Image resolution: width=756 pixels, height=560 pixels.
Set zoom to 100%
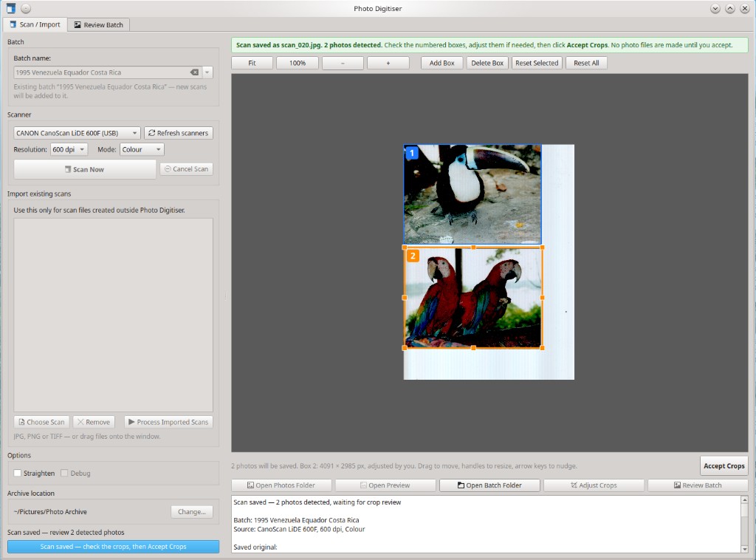point(298,64)
